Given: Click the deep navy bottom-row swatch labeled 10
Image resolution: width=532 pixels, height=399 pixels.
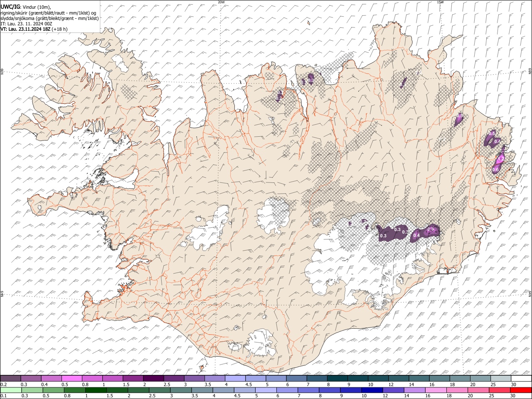Looking at the screenshot, I should (x=372, y=390).
